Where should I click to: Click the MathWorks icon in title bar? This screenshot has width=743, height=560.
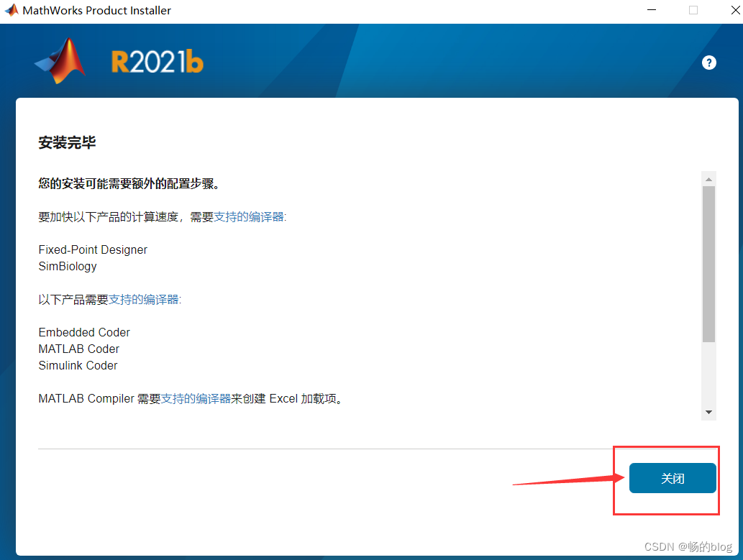point(12,10)
